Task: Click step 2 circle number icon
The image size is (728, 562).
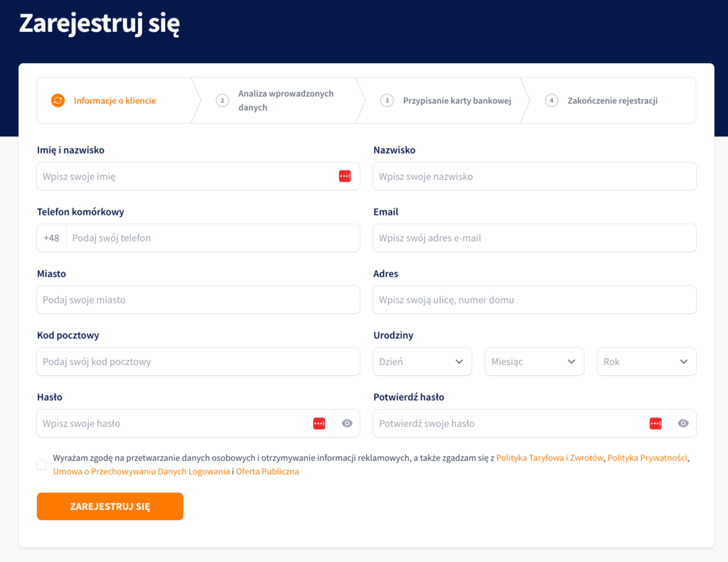Action: (223, 101)
